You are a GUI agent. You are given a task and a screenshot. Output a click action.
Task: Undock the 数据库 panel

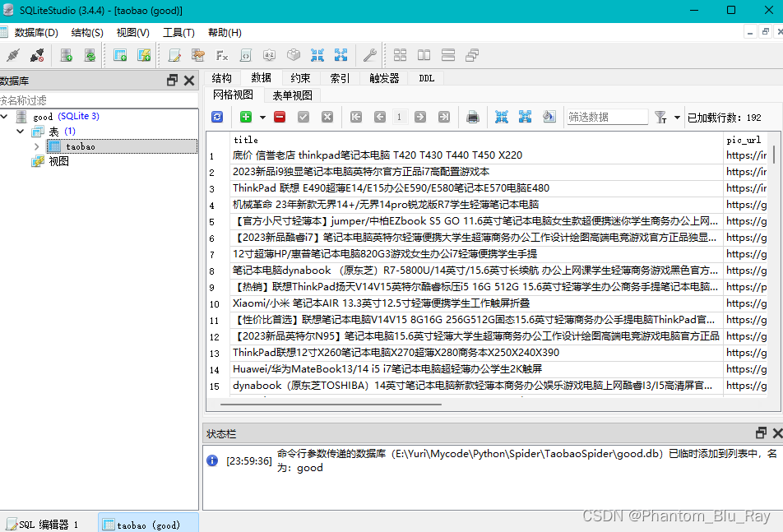pyautogui.click(x=172, y=81)
